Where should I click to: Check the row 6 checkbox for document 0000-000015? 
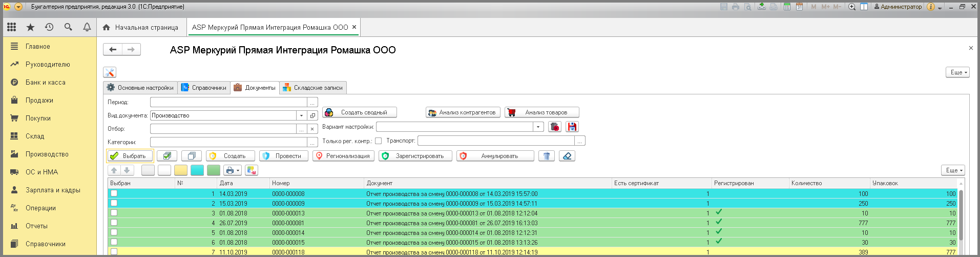point(114,242)
